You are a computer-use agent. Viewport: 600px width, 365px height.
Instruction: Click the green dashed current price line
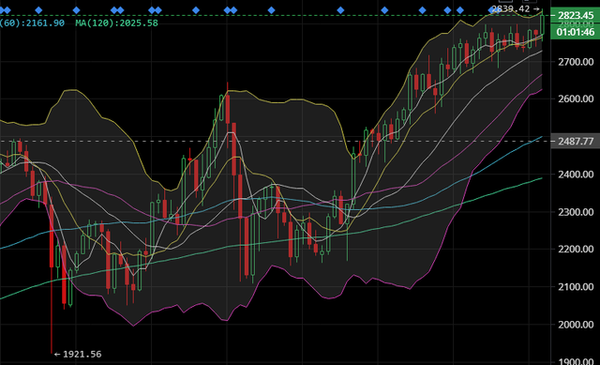click(275, 15)
